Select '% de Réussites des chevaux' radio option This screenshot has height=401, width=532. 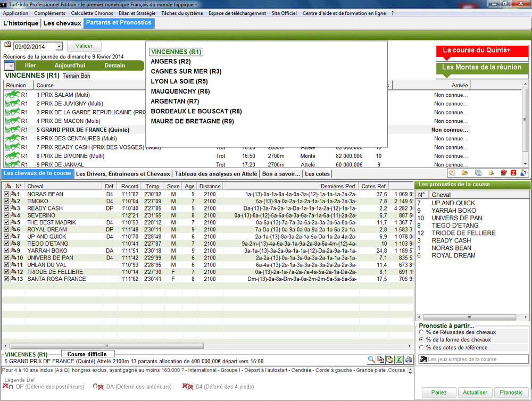point(421,332)
